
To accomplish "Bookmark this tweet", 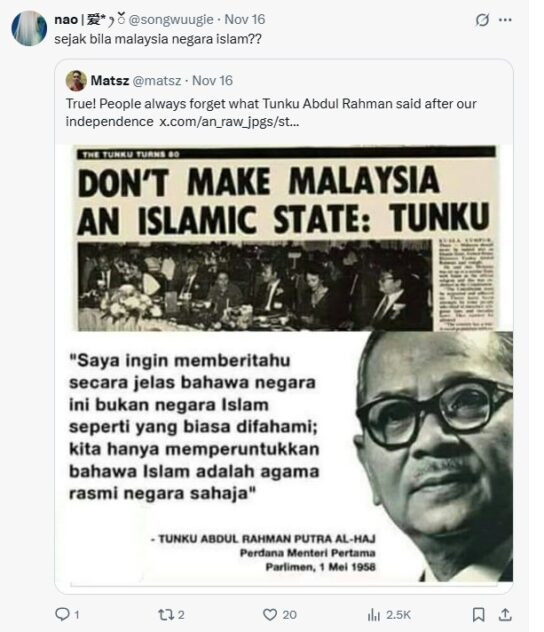I will [478, 615].
